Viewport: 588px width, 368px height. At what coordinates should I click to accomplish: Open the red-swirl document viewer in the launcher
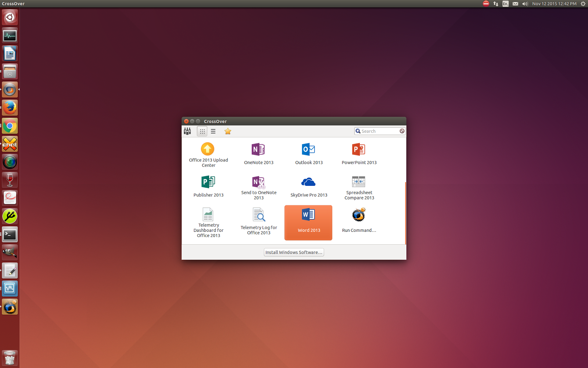coord(10,198)
